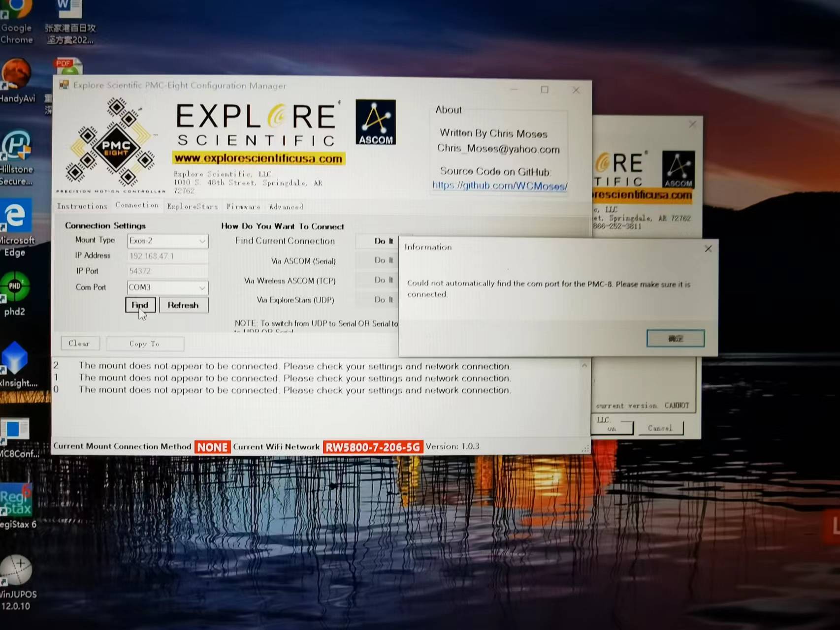Viewport: 840px width, 630px height.
Task: Click Cancel in the background window
Action: tap(660, 428)
